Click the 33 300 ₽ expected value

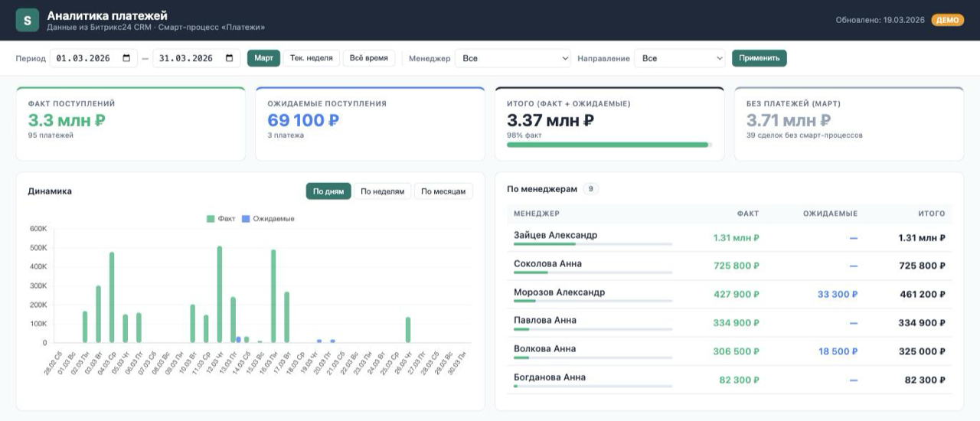[x=838, y=294]
